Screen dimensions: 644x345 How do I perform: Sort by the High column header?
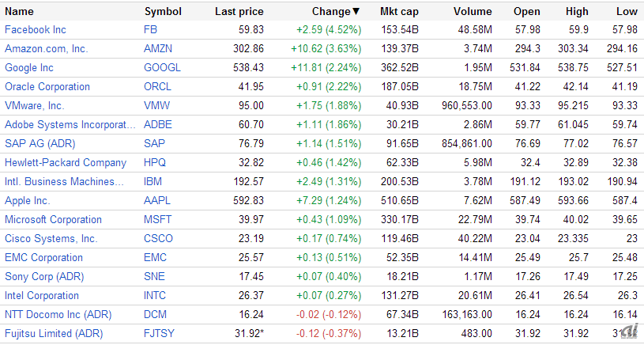(x=577, y=12)
